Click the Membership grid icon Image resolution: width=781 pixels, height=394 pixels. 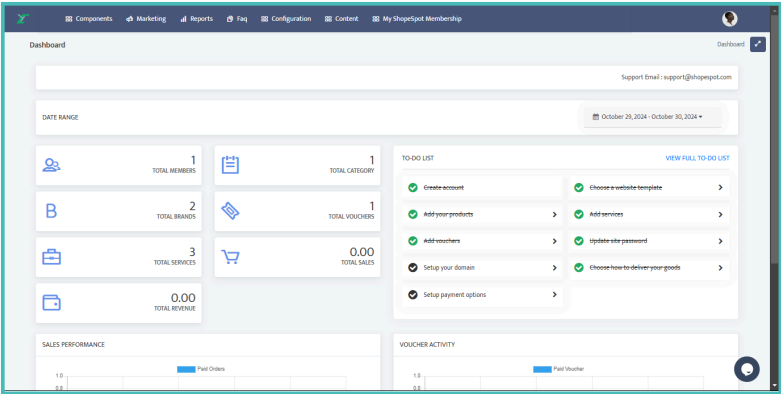[x=376, y=19]
